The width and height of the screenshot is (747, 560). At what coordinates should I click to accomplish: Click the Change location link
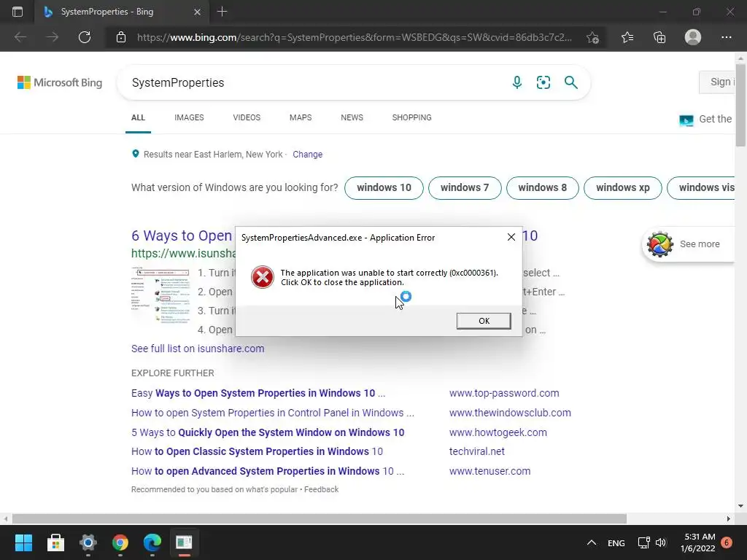coord(307,155)
